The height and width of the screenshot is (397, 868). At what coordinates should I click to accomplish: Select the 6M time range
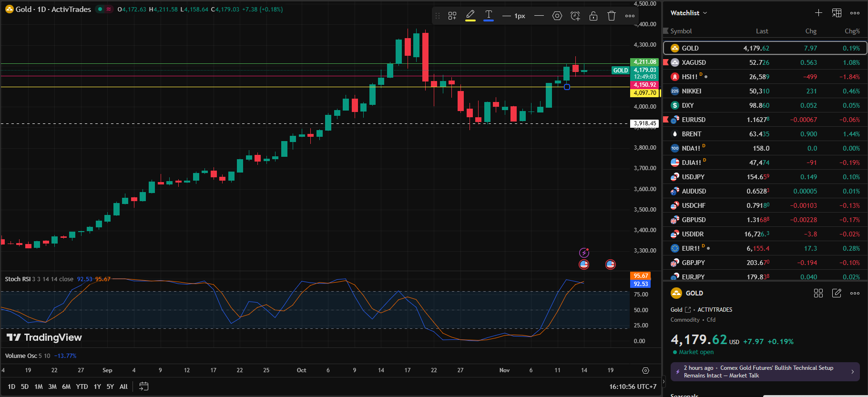[66, 387]
